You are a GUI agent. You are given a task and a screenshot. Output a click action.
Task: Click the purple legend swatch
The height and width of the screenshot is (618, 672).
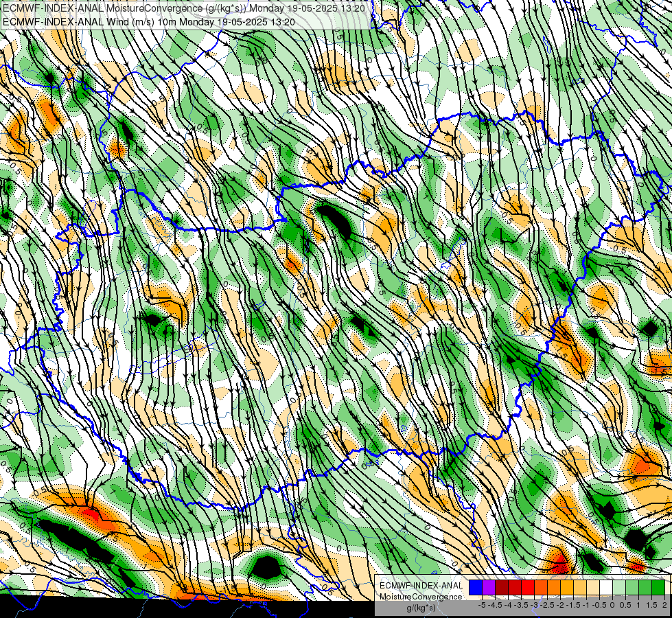click(489, 588)
